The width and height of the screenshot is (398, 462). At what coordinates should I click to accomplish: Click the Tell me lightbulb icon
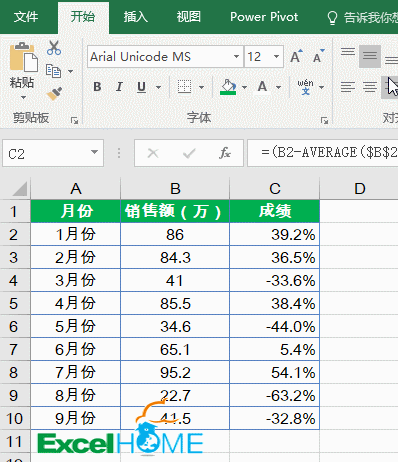click(332, 17)
